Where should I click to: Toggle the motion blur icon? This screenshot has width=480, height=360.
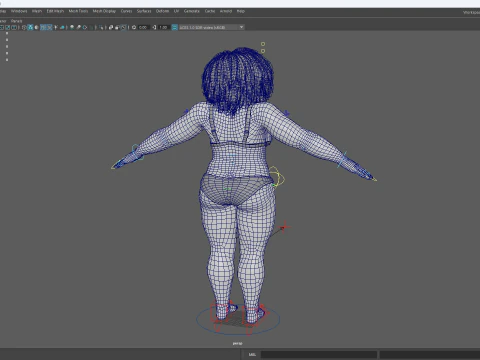(x=78, y=27)
